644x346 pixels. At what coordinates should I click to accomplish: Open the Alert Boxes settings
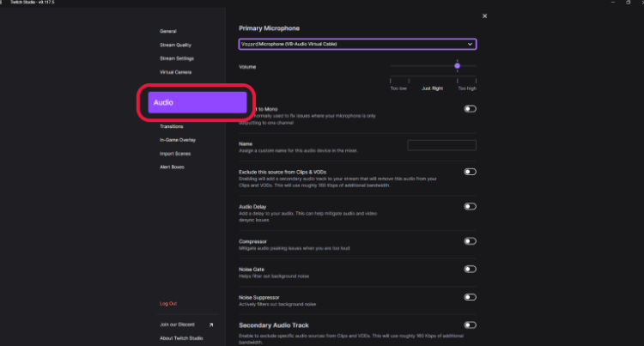click(172, 167)
